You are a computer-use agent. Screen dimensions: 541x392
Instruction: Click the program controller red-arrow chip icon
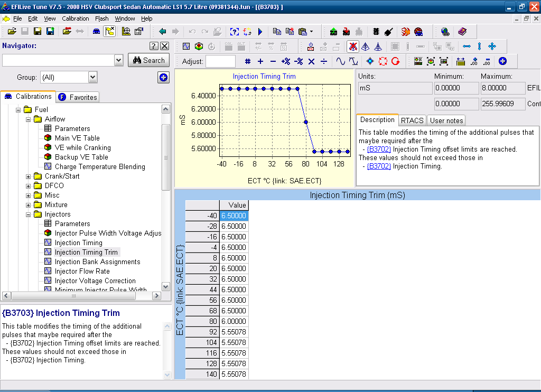coord(347,32)
